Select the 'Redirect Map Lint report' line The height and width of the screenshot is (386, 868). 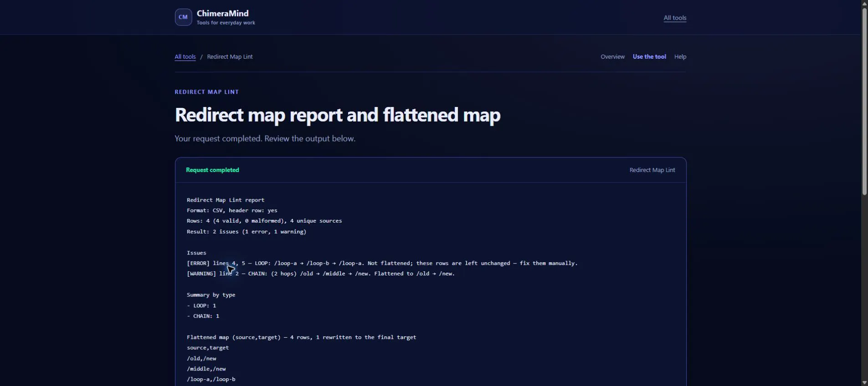click(226, 200)
